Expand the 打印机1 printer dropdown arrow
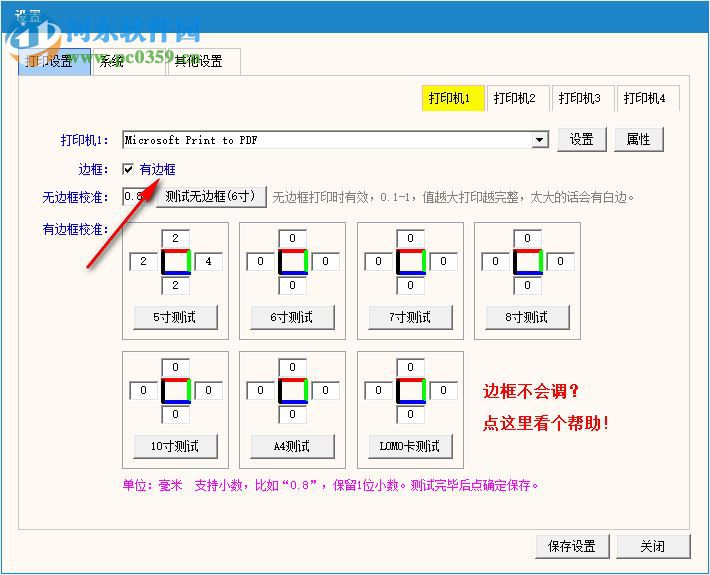This screenshot has width=710, height=575. [539, 139]
